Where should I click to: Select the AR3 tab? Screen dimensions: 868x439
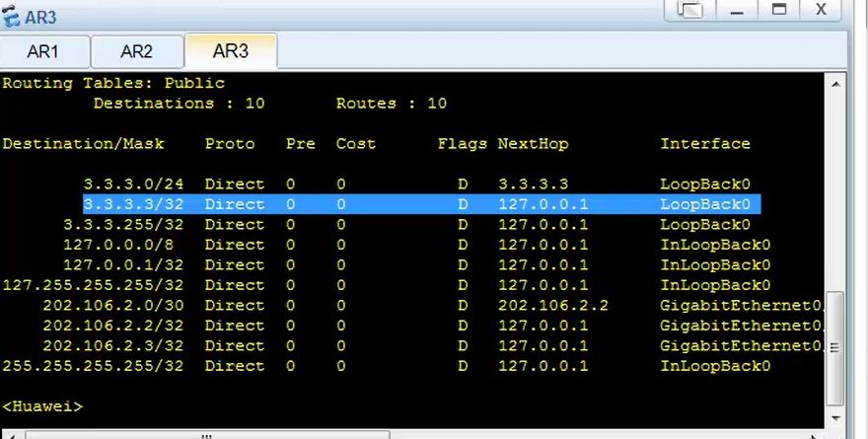pos(231,51)
